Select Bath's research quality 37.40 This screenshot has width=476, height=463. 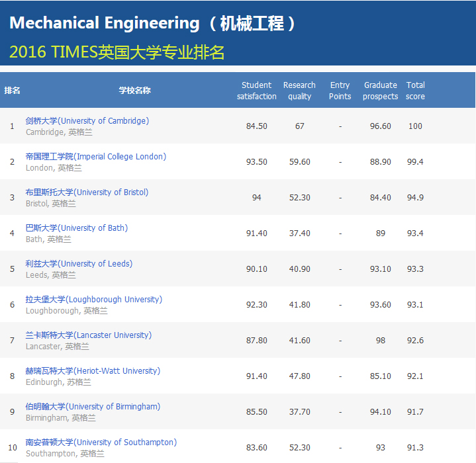click(x=300, y=233)
